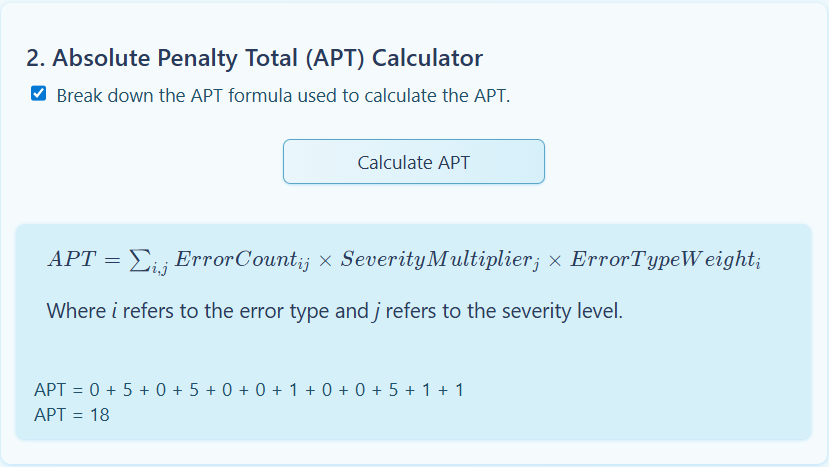Click the italic i in the explanation sentence
829x467 pixels.
[x=113, y=311]
